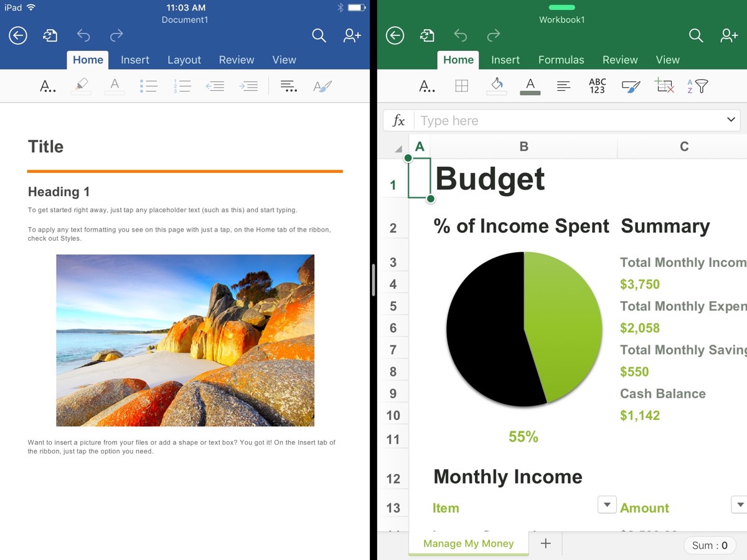This screenshot has width=747, height=560.
Task: Share the workbook with the add-person icon
Action: [x=728, y=35]
